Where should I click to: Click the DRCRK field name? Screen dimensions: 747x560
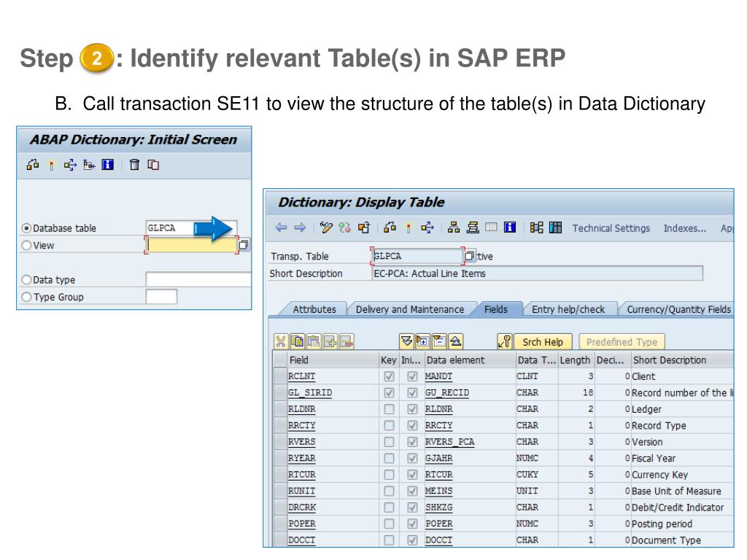302,507
